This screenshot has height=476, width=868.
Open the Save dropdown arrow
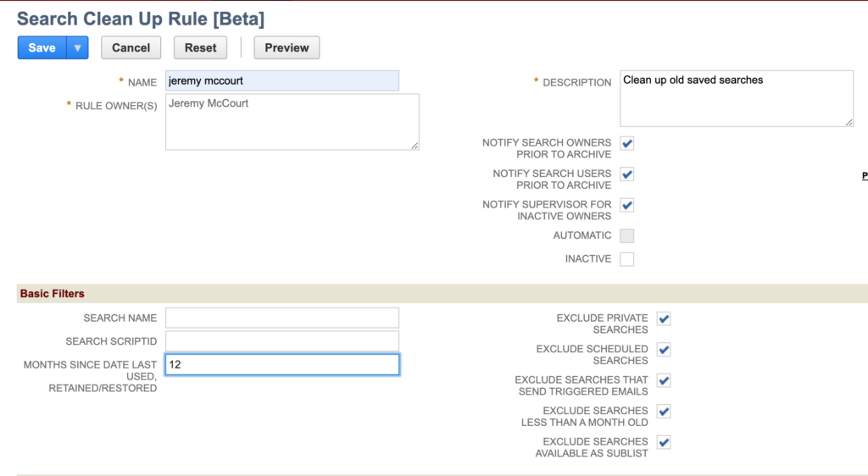[x=77, y=48]
